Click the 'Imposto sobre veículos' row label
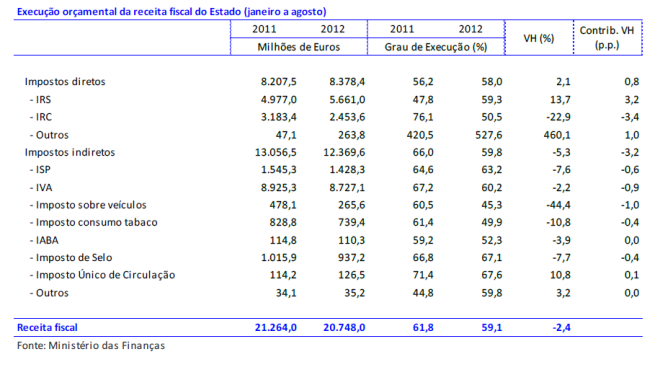This screenshot has width=660, height=380. (x=91, y=205)
